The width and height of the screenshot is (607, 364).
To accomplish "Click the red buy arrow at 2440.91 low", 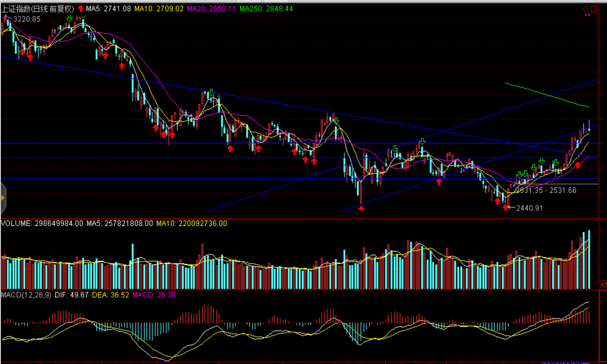I will point(506,208).
